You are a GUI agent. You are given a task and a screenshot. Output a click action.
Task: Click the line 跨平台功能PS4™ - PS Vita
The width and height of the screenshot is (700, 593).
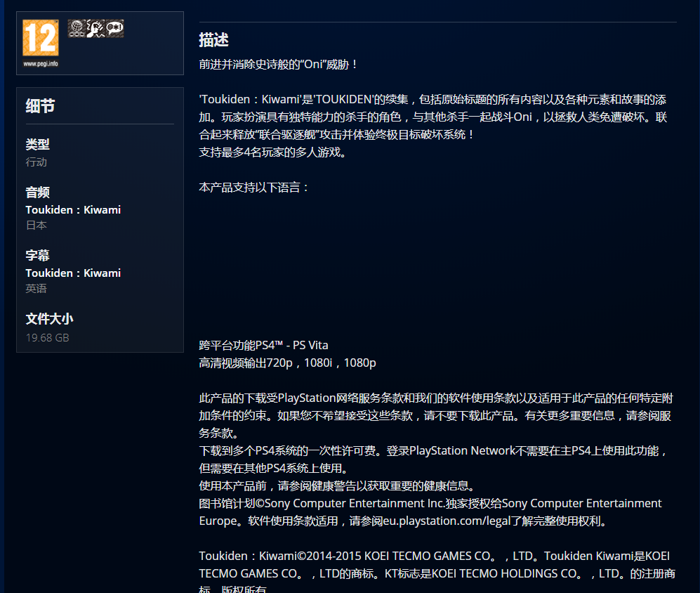coord(263,345)
